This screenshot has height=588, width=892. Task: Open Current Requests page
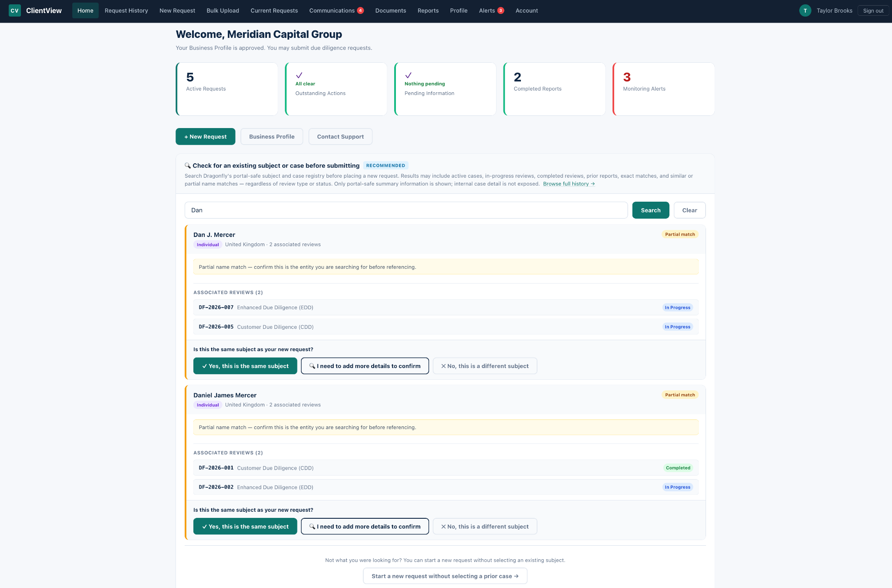tap(274, 10)
